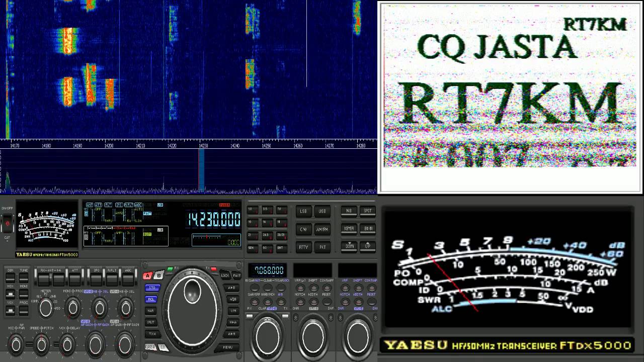Toggle the FAST tuning button

coord(236,276)
